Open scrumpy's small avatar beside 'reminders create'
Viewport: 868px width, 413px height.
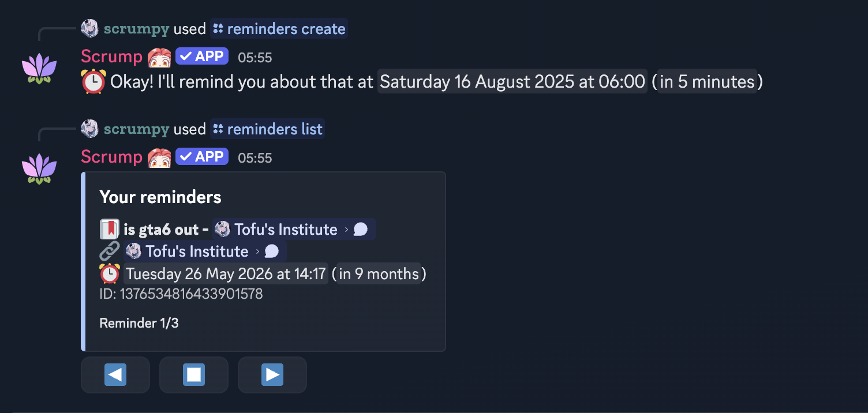point(89,28)
